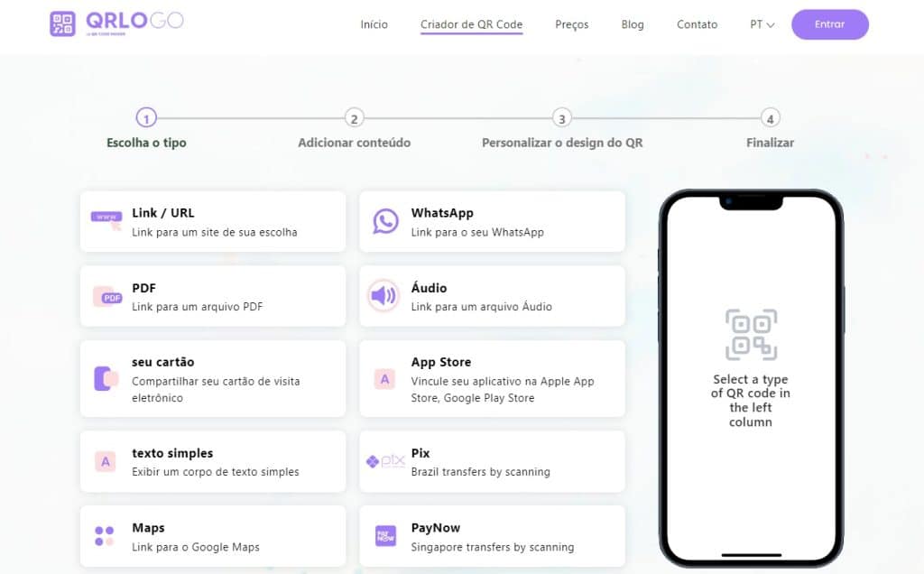Open the Início menu item
Viewport: 924px width, 574px height.
click(374, 24)
